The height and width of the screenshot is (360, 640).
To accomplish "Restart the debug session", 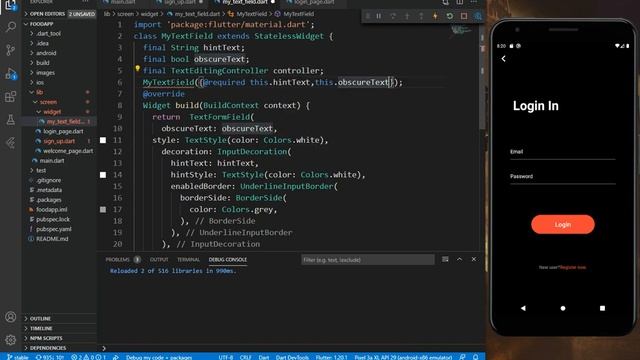I will point(449,16).
